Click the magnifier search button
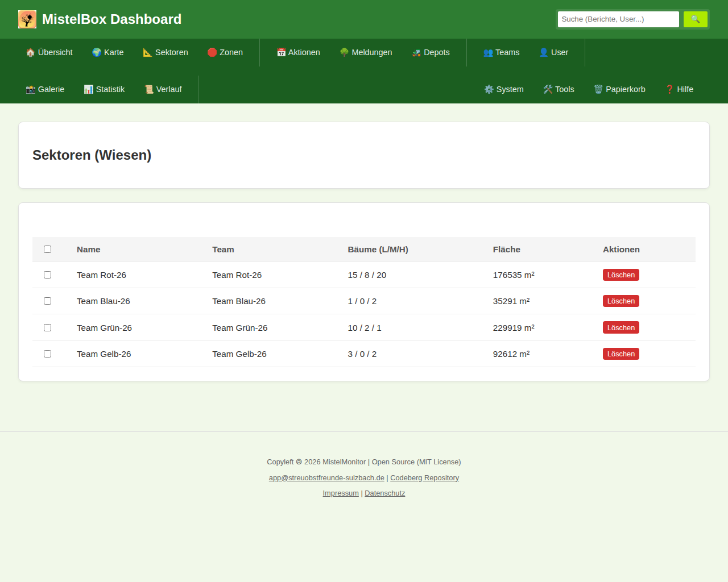The image size is (728, 582). 695,19
